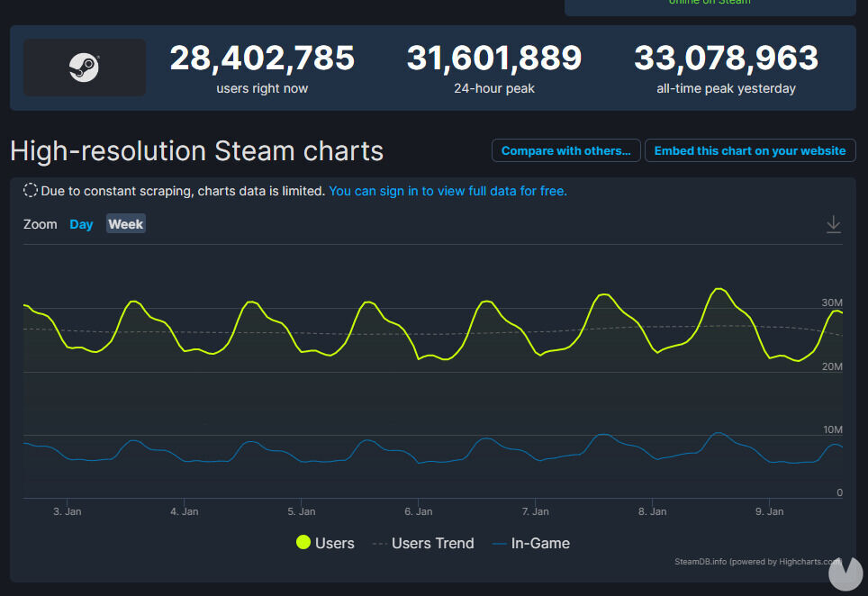The width and height of the screenshot is (868, 596).
Task: Click the 6. Jan axis label
Action: [x=419, y=511]
